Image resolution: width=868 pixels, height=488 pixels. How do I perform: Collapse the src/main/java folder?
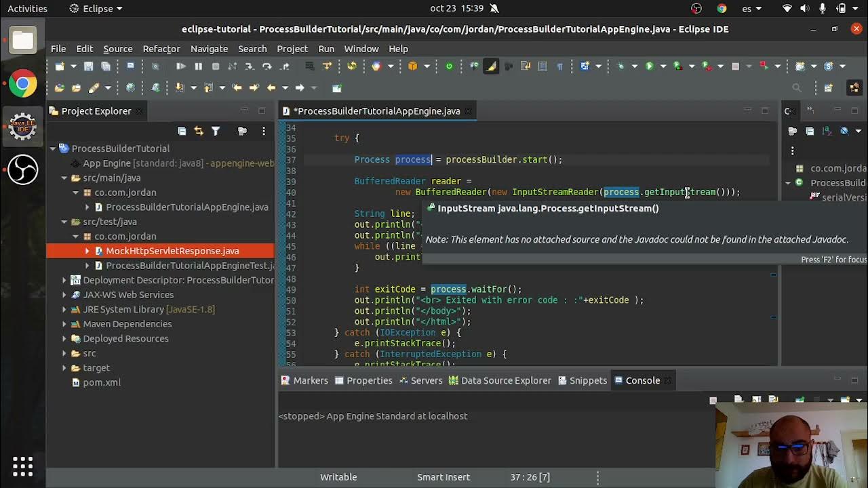click(x=64, y=178)
